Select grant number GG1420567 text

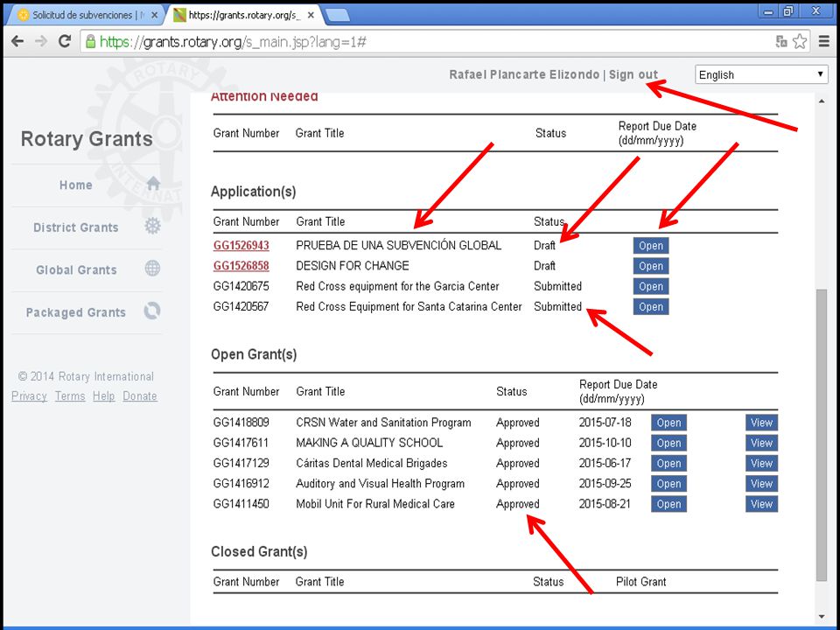coord(241,306)
